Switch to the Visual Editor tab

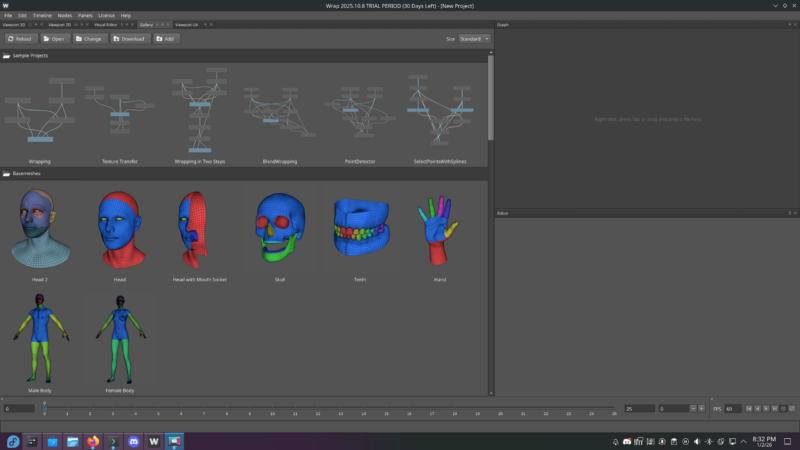click(x=106, y=24)
